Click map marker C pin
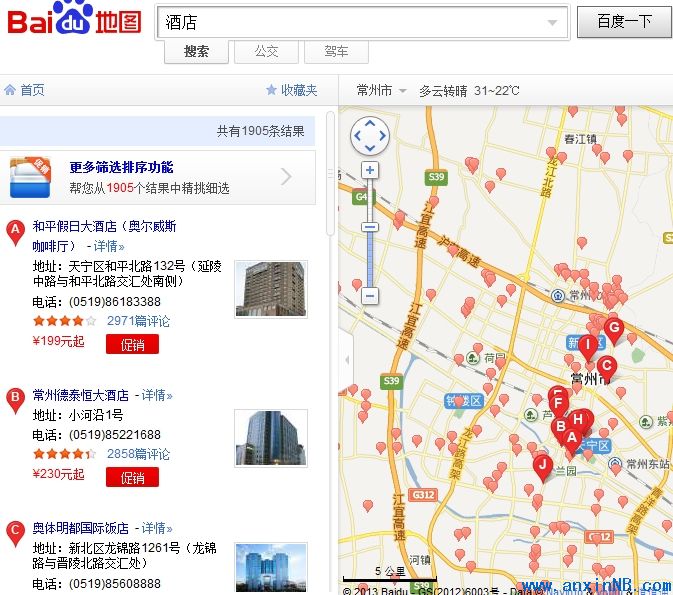Image resolution: width=673 pixels, height=595 pixels. tap(606, 366)
